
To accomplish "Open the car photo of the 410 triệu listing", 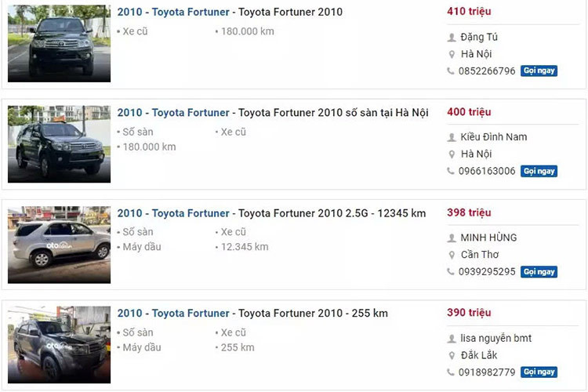I will tap(60, 44).
